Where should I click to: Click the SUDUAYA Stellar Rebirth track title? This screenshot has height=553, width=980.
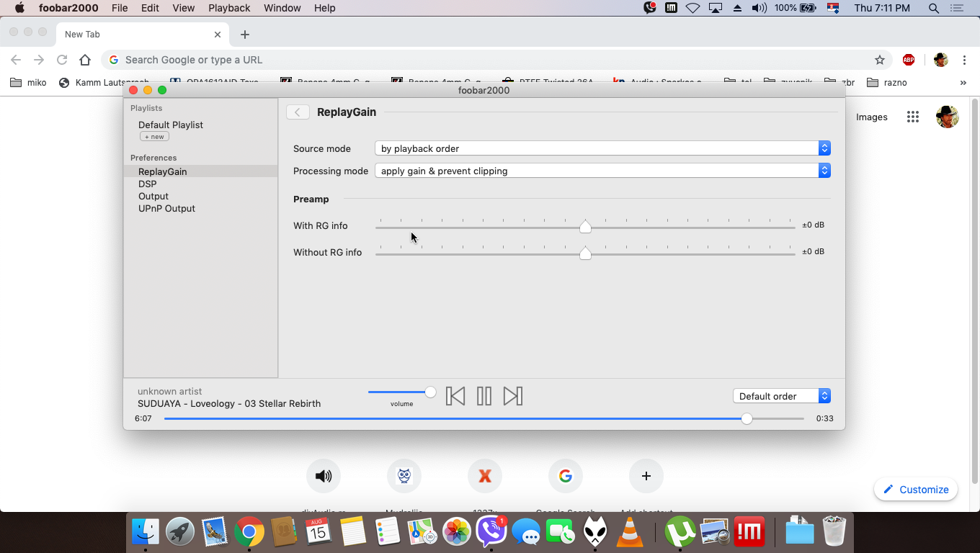tap(229, 403)
